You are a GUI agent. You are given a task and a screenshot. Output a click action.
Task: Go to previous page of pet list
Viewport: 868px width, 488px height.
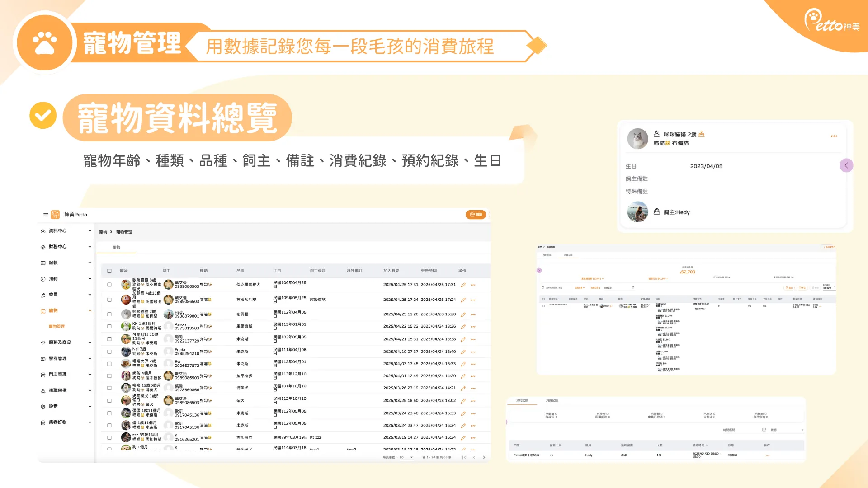[474, 458]
